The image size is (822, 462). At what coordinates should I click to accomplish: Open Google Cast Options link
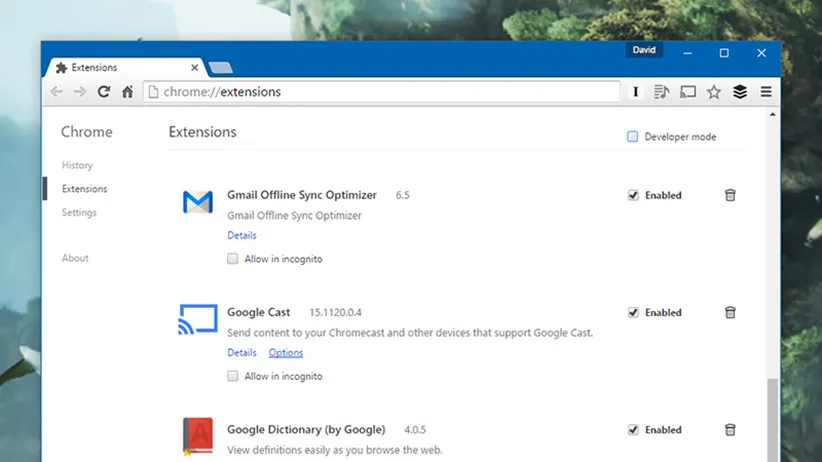(286, 353)
